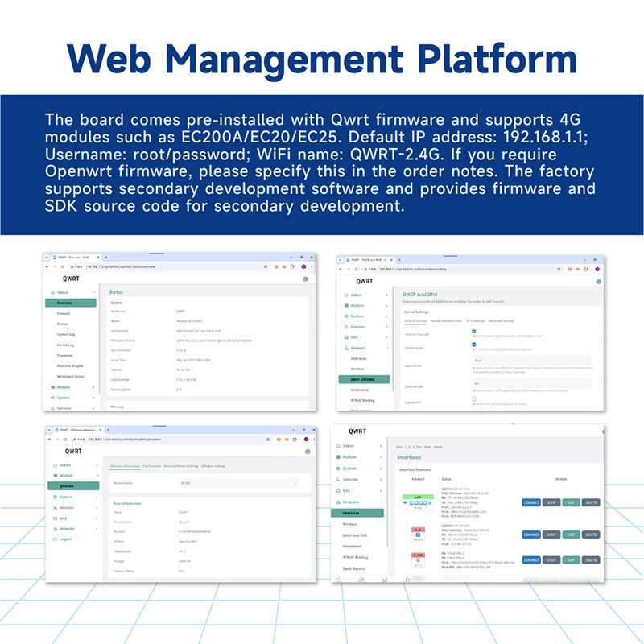The width and height of the screenshot is (644, 644).
Task: Click the bookmark star in the Overview browser window
Action: click(x=266, y=266)
